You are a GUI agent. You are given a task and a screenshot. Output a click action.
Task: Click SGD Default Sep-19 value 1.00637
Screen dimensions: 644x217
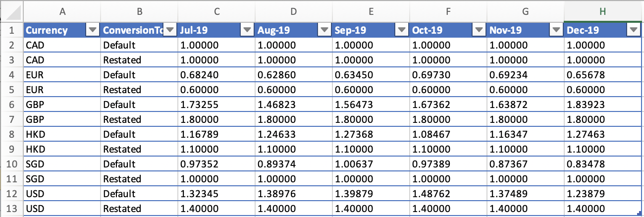coord(371,164)
